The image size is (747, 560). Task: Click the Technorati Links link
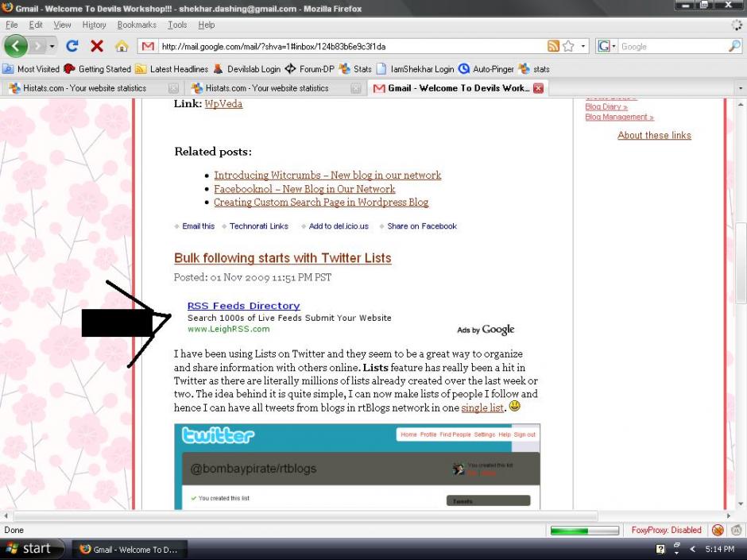[259, 226]
